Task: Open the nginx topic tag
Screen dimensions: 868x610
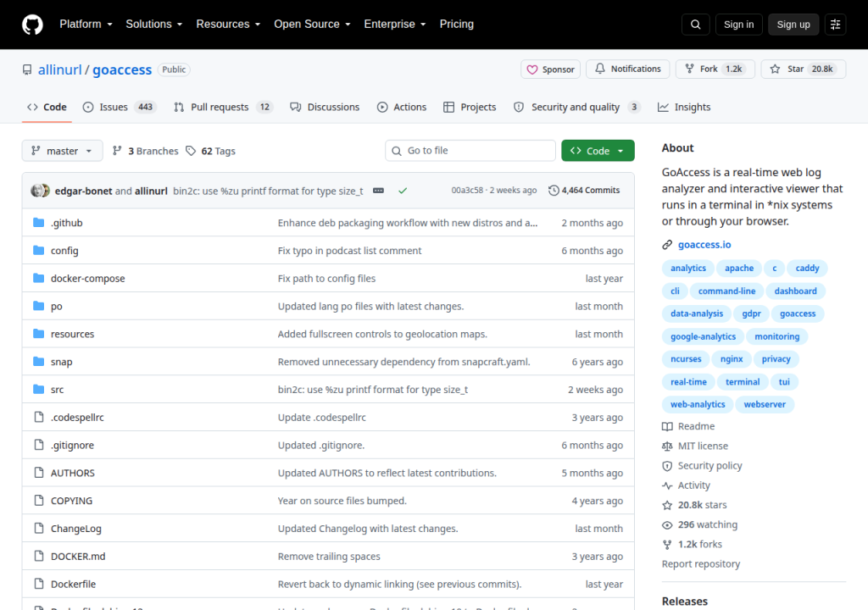Action: pyautogui.click(x=732, y=358)
